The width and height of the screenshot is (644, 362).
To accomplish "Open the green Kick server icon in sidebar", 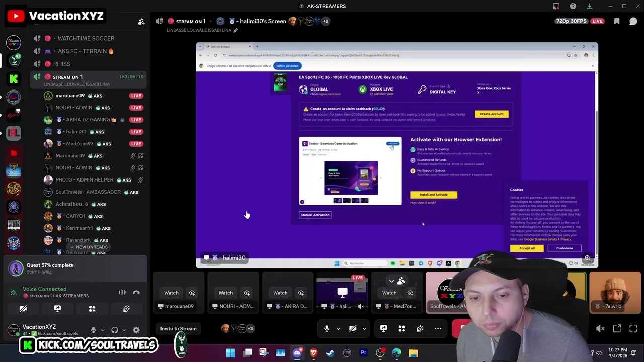I will (x=14, y=78).
